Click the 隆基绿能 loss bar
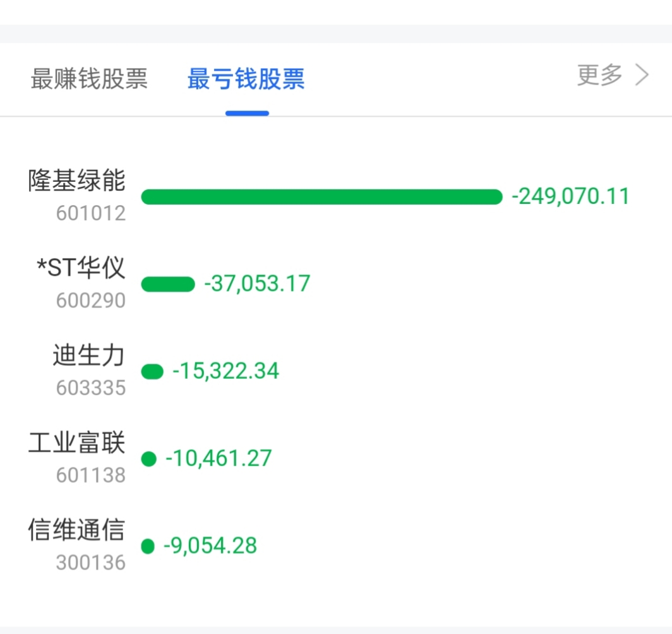Viewport: 672px width, 634px height. click(322, 197)
